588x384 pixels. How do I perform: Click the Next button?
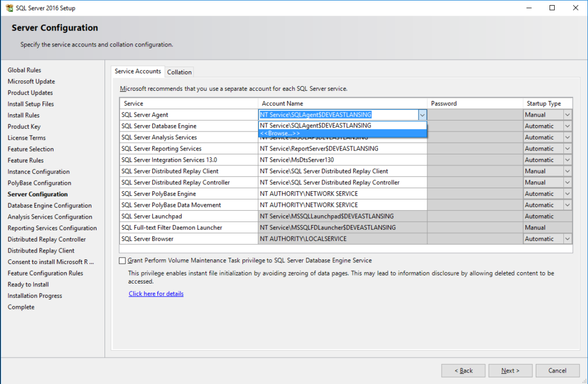pyautogui.click(x=510, y=370)
